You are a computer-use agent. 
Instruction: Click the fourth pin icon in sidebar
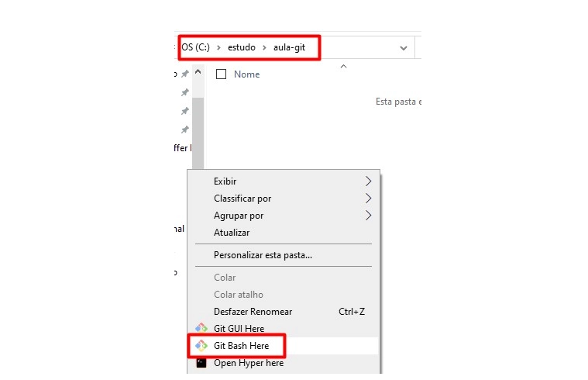click(x=185, y=130)
